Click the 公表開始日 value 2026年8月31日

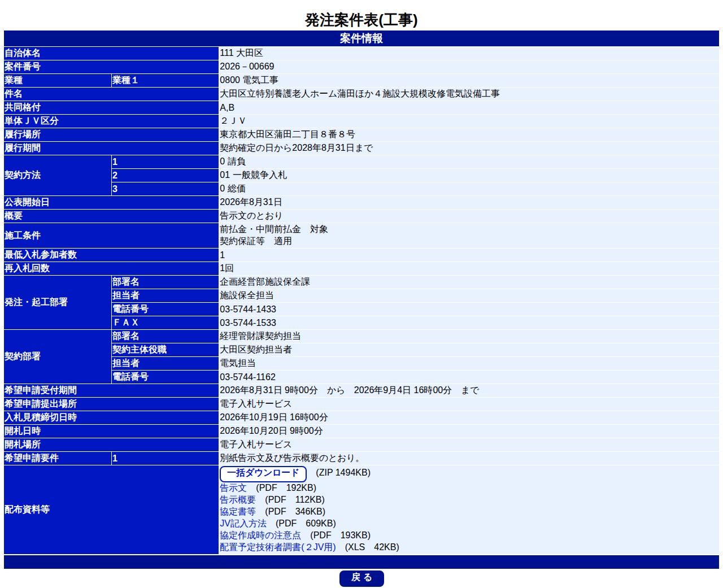point(251,202)
